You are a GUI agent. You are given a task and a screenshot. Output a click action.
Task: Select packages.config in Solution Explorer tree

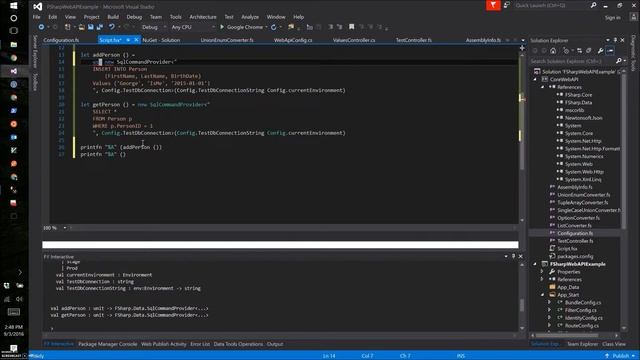(575, 256)
